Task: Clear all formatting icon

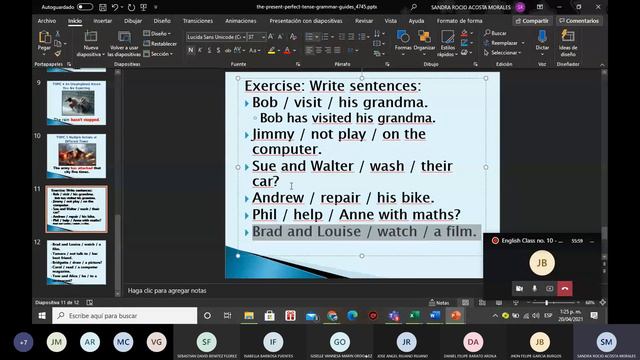Action: (293, 37)
